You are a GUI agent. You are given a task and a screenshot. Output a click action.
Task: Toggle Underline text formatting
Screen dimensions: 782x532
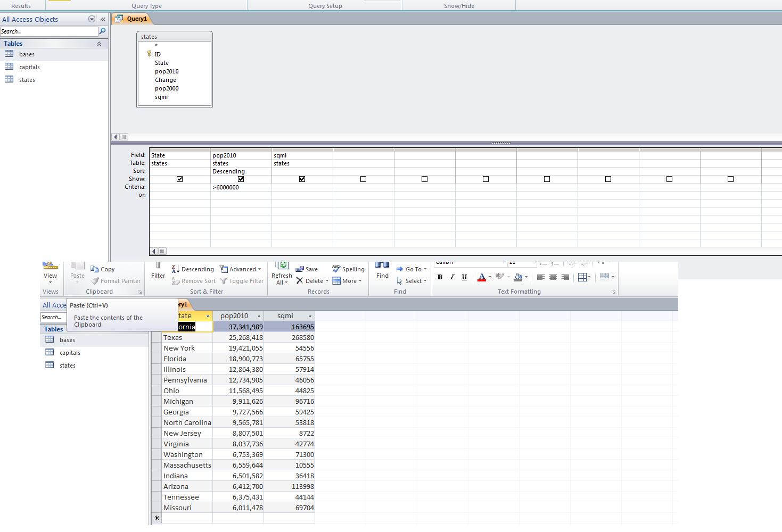(x=464, y=277)
